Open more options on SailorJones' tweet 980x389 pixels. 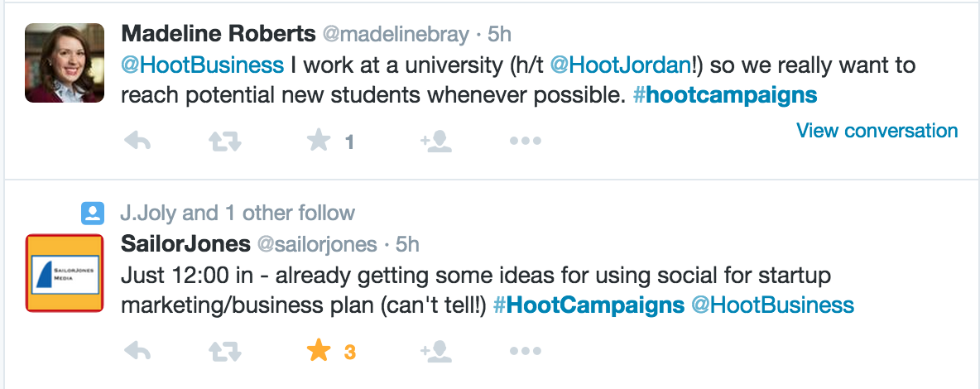click(525, 352)
